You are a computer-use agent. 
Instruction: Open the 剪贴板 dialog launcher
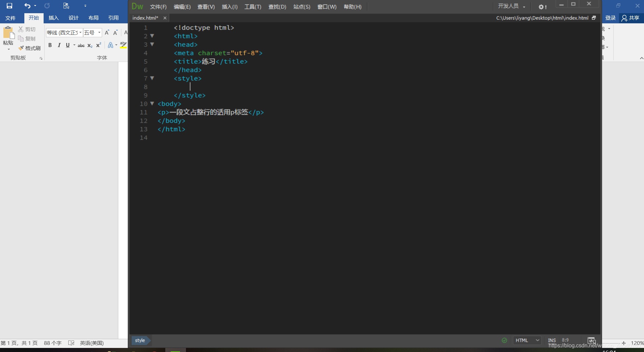coord(41,58)
